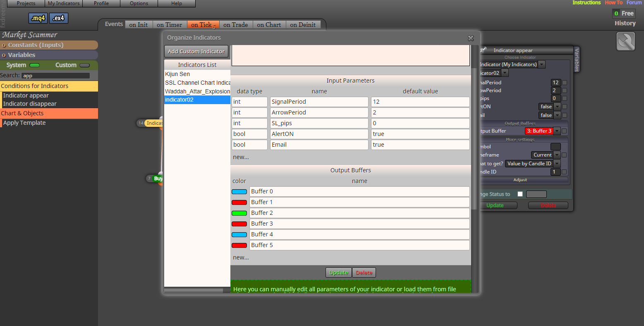Click the Buffer 3 red color swatch

tap(239, 224)
